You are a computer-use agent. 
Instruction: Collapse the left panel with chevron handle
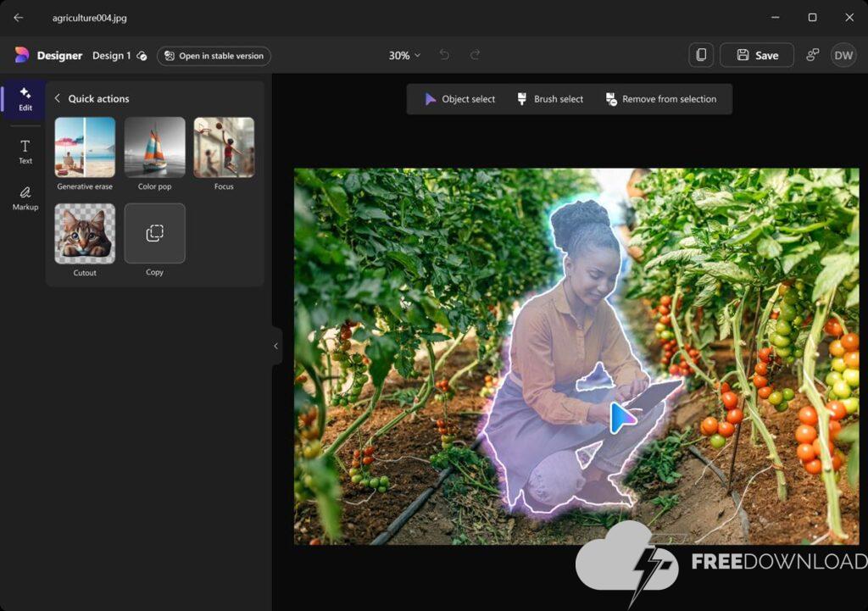[275, 346]
